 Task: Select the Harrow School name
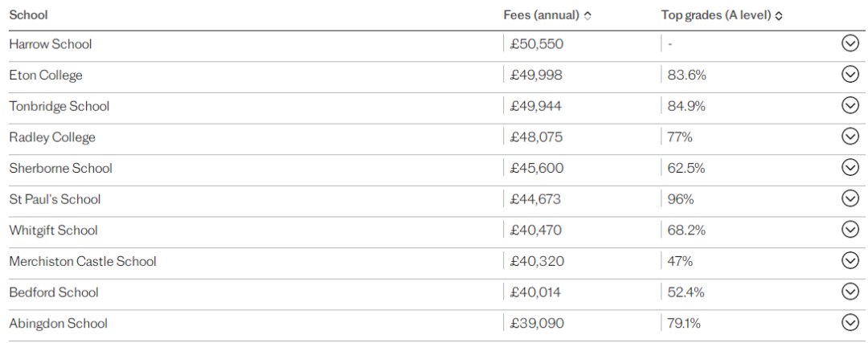tap(51, 43)
